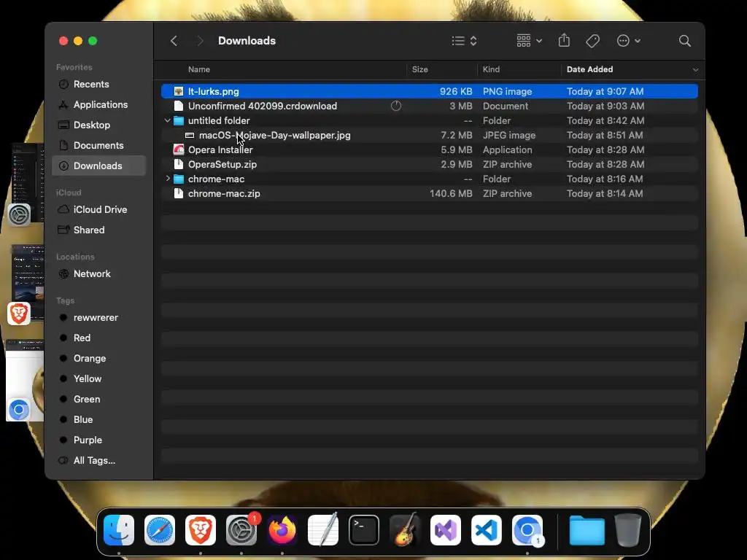Click the forward navigation arrow
747x560 pixels.
tap(200, 41)
